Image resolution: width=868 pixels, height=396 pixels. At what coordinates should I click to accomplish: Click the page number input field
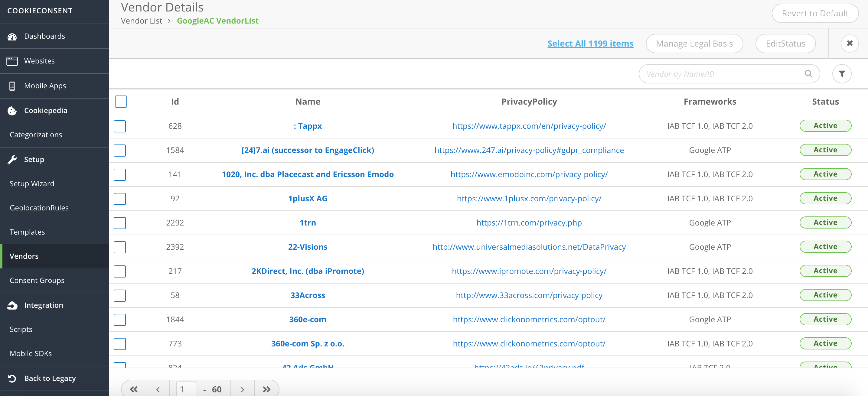(186, 389)
